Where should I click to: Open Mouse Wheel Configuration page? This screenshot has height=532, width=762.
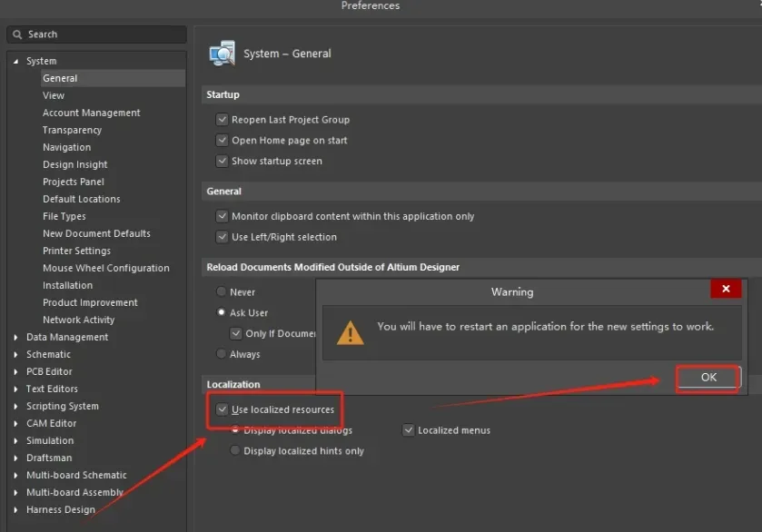pos(106,268)
